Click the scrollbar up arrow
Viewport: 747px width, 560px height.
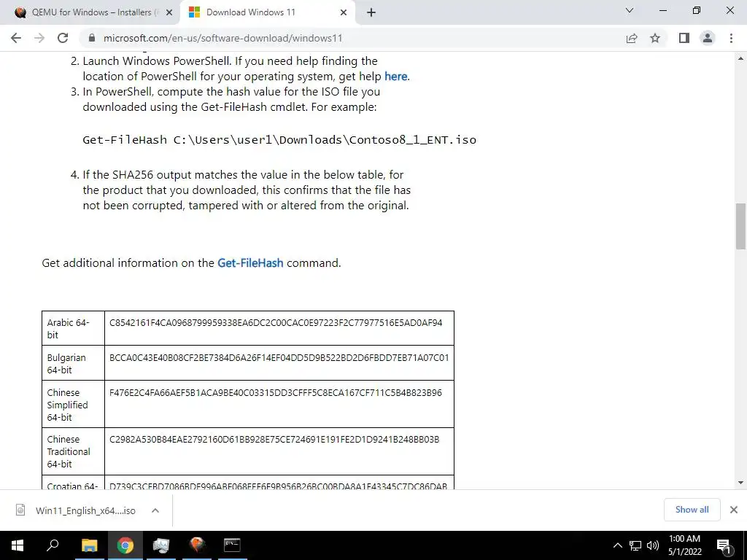click(740, 58)
